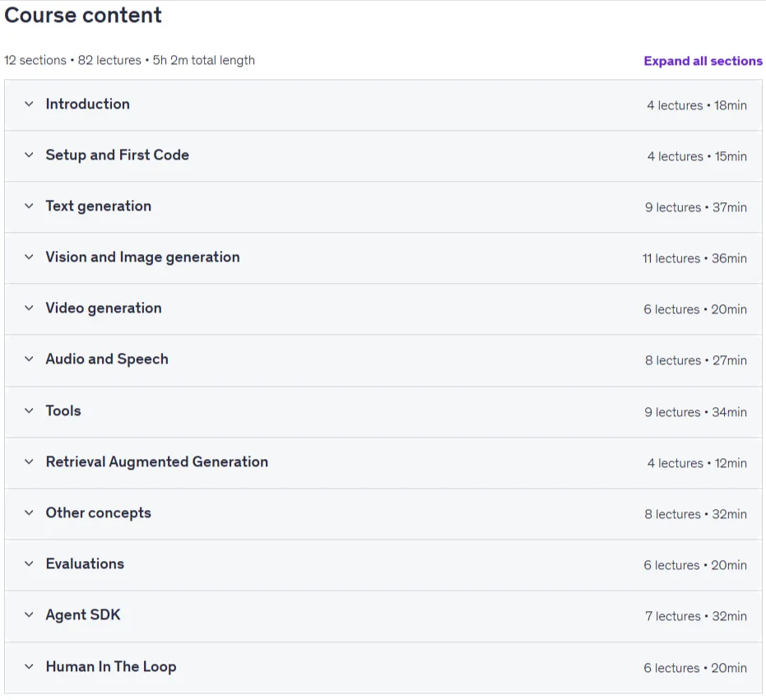
Task: Expand Retrieval Augmented Generation chevron
Action: [30, 461]
